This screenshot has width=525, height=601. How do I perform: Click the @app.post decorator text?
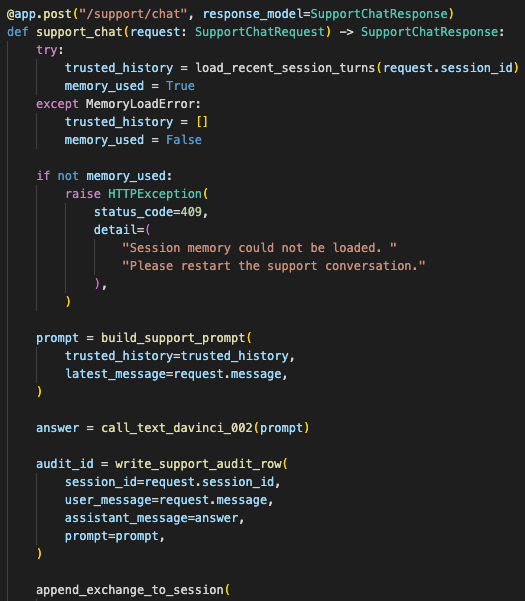click(x=39, y=14)
